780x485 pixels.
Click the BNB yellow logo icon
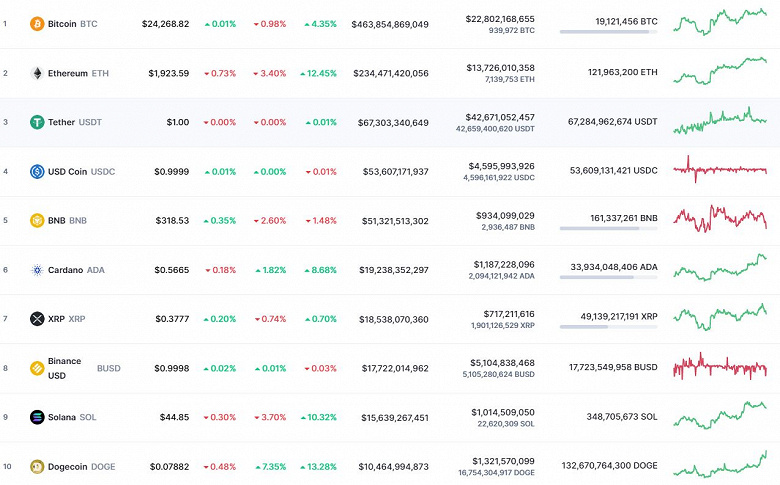pos(37,220)
